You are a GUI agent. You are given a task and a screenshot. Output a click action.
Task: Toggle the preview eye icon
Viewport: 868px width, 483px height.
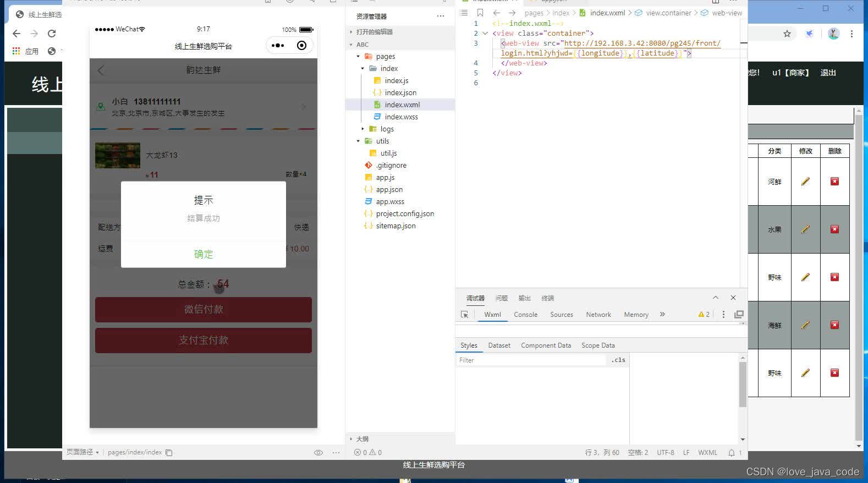coord(318,453)
